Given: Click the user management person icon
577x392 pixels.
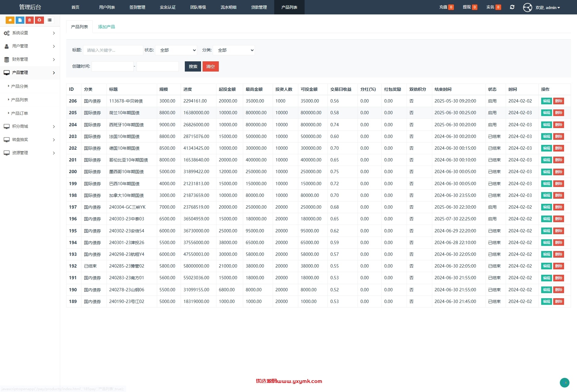Looking at the screenshot, I should [7, 46].
